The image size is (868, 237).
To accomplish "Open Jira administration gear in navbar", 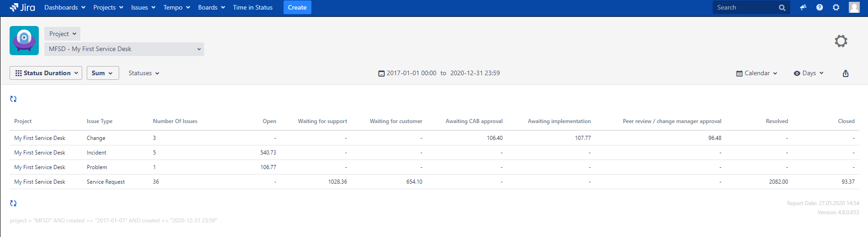I will (x=836, y=7).
